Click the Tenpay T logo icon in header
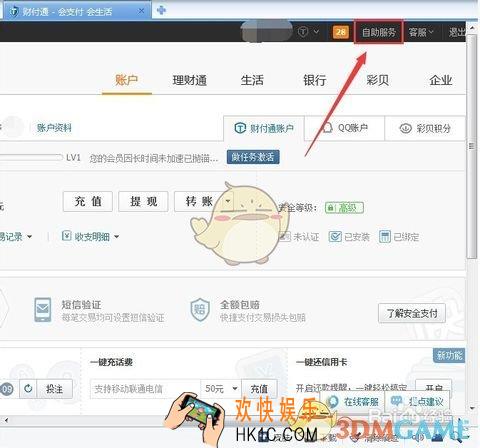The width and height of the screenshot is (480, 448). [303, 32]
